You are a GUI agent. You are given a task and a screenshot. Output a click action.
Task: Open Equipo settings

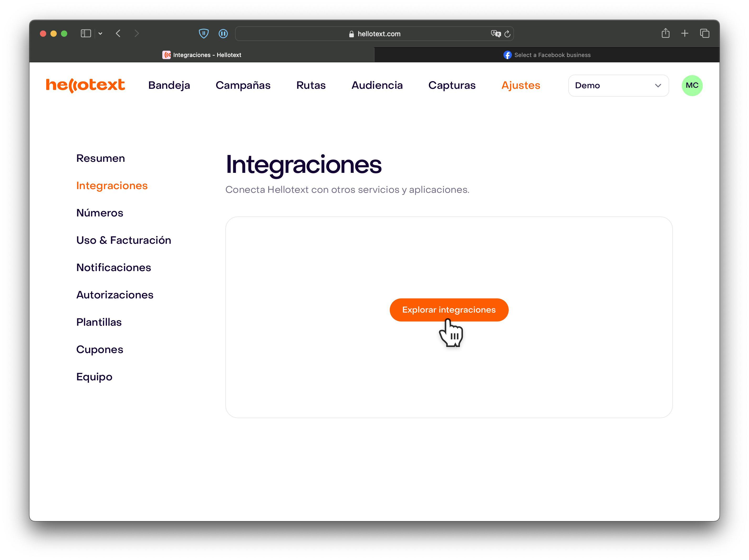tap(94, 377)
